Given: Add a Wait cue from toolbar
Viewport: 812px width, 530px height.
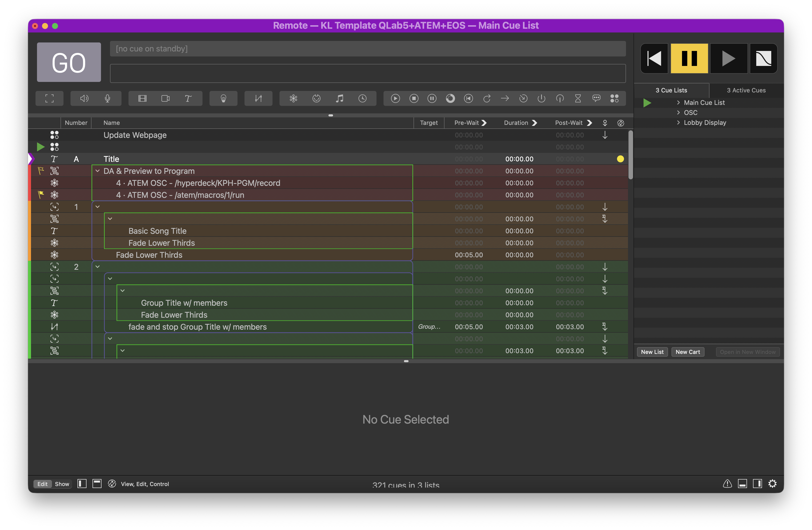Looking at the screenshot, I should [x=578, y=98].
